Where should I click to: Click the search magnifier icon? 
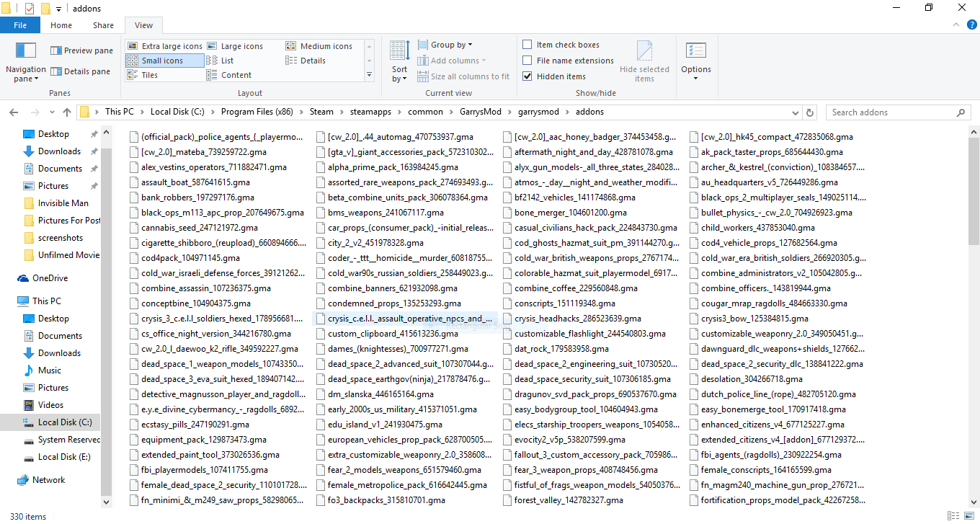(x=961, y=112)
